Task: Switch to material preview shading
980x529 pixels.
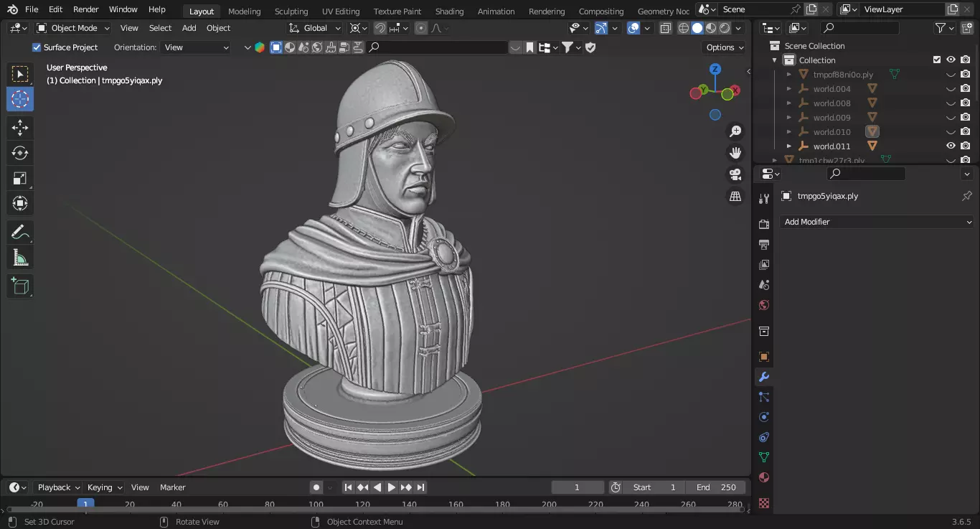Action: coord(711,28)
